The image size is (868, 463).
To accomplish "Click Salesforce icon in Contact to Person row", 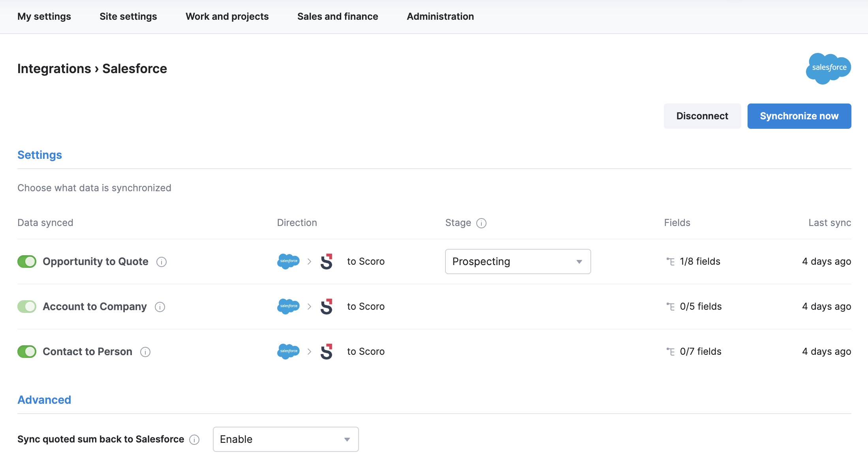I will (x=288, y=352).
